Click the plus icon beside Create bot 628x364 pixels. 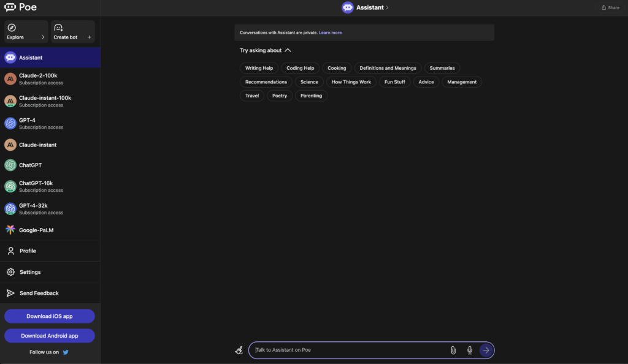click(x=90, y=37)
